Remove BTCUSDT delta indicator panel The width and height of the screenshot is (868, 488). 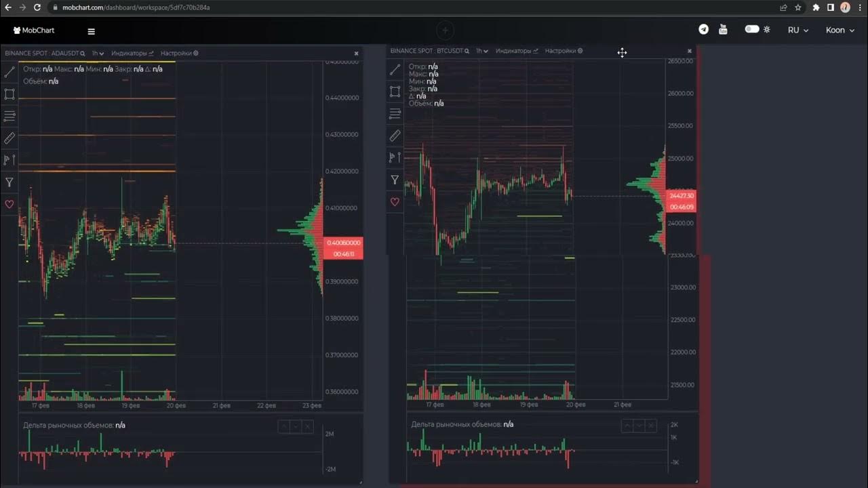651,426
